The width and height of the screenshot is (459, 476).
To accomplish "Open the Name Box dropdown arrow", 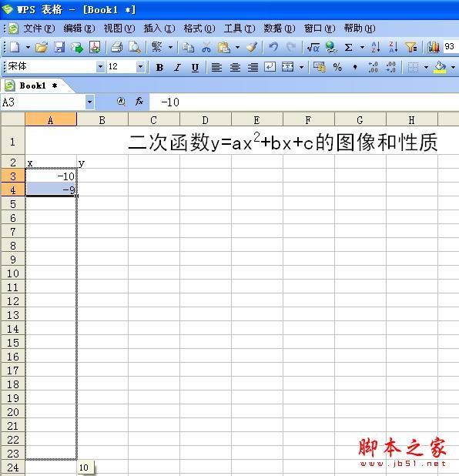I will coord(89,102).
